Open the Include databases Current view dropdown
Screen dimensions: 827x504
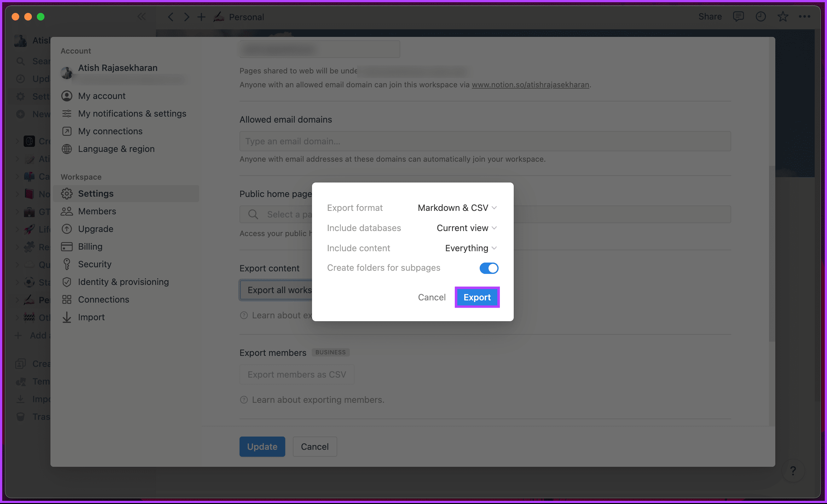coord(466,228)
